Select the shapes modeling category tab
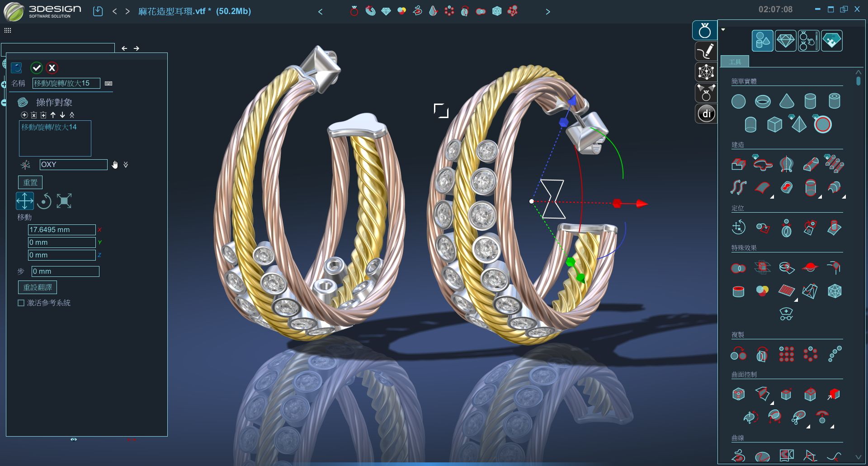Image resolution: width=868 pixels, height=466 pixels. tap(763, 41)
